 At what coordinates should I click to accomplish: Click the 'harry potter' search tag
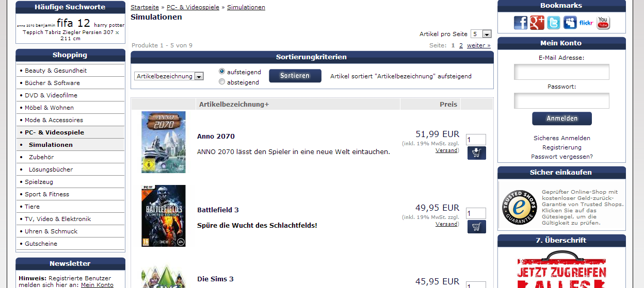pyautogui.click(x=109, y=25)
